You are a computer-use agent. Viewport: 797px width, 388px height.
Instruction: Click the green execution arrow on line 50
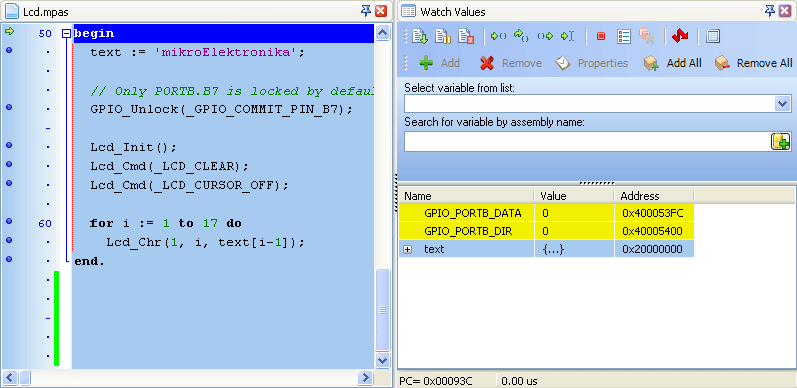[x=9, y=32]
